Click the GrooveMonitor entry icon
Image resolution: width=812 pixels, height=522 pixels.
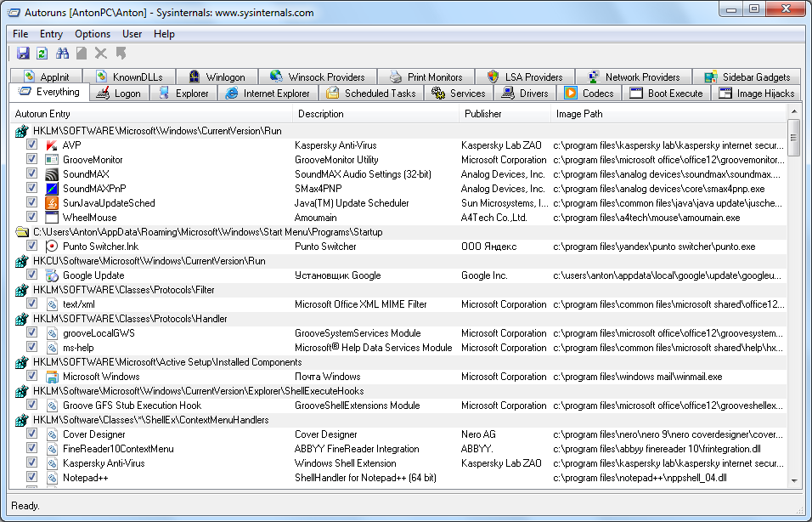click(x=51, y=160)
